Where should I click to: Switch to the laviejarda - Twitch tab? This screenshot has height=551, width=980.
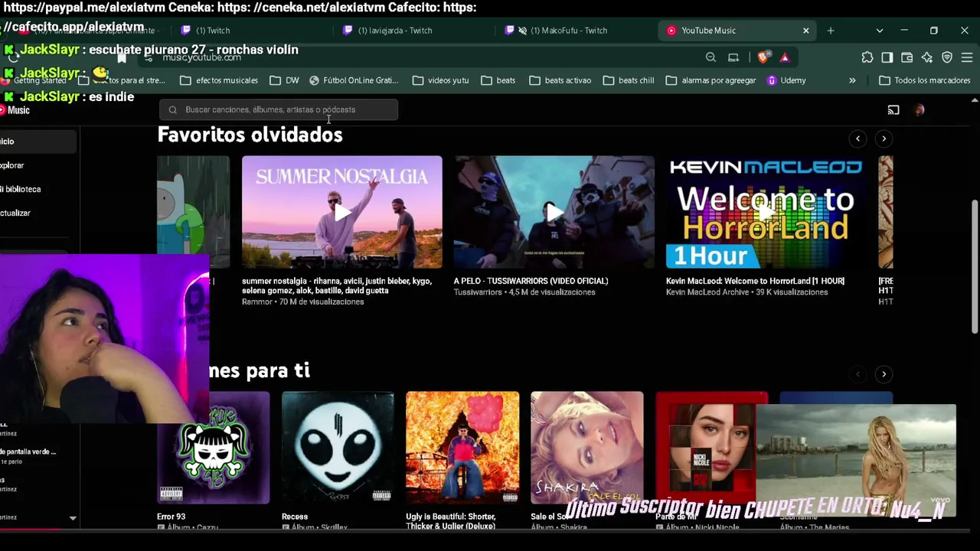pyautogui.click(x=413, y=31)
